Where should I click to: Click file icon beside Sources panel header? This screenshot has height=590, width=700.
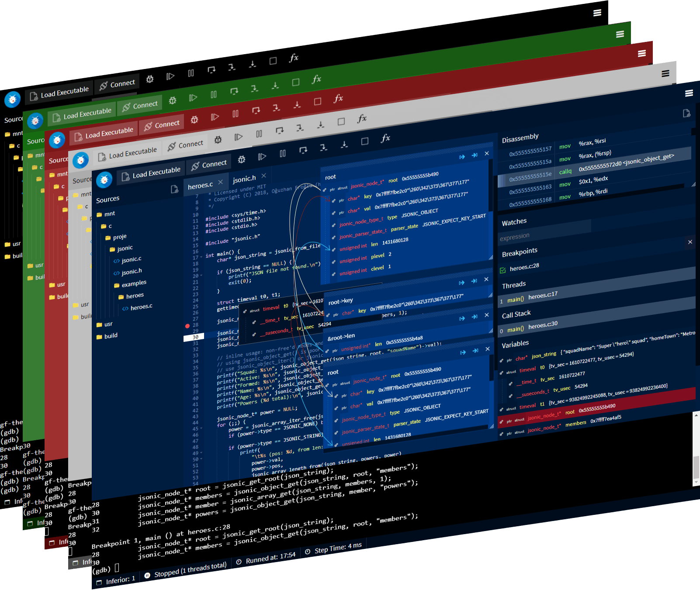pyautogui.click(x=174, y=189)
